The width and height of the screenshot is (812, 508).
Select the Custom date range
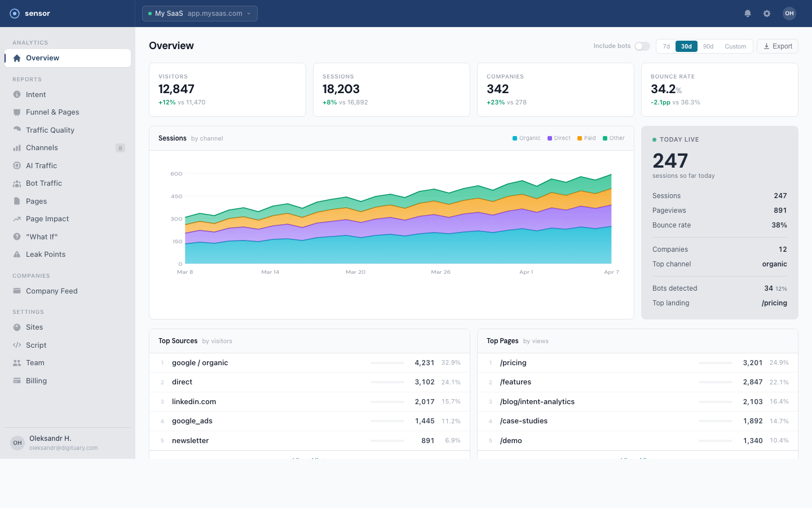pyautogui.click(x=735, y=46)
